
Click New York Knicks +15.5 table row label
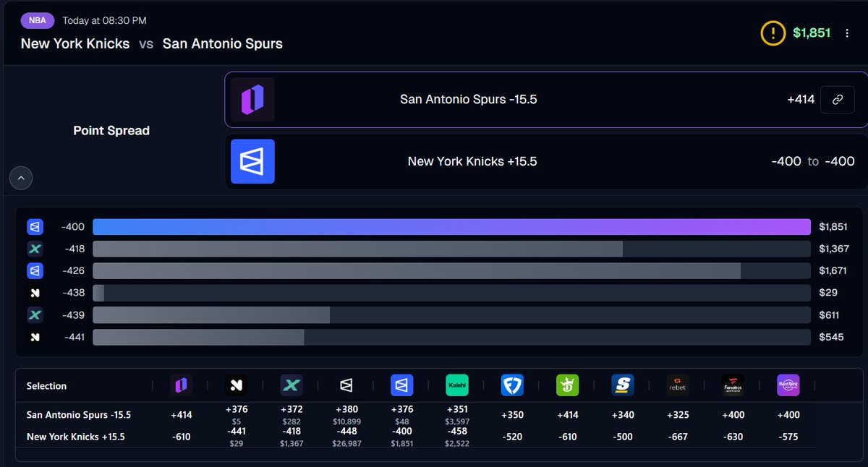pyautogui.click(x=76, y=437)
